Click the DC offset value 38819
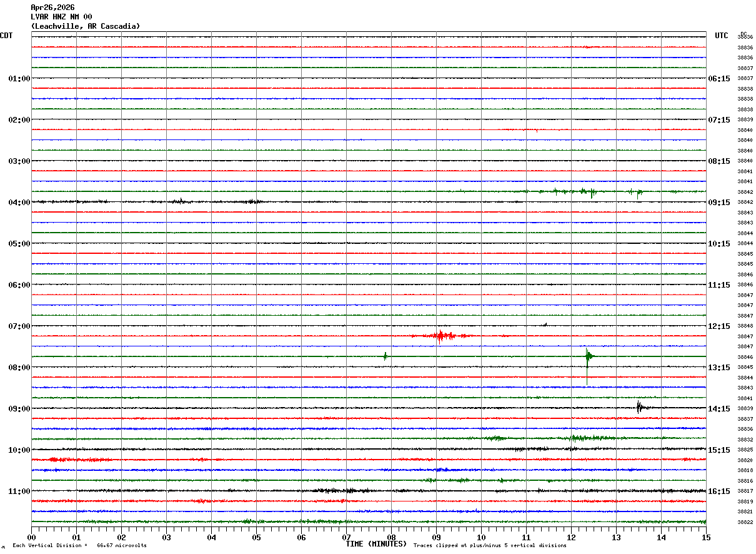 (745, 501)
